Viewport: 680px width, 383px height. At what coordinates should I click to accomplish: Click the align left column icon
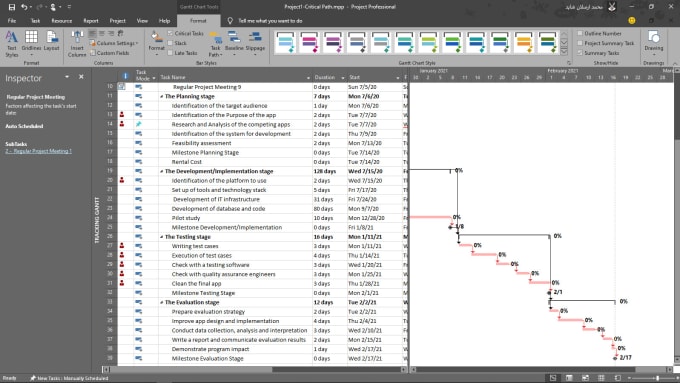tap(92, 33)
